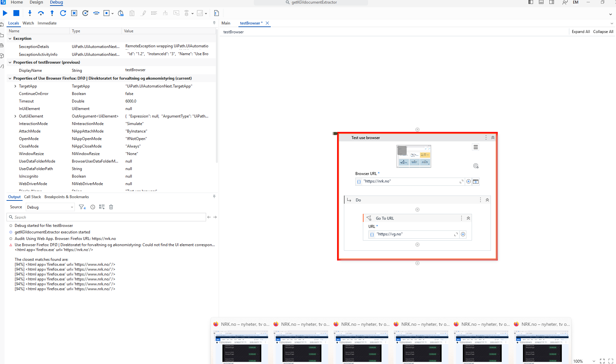This screenshot has width=616, height=364.
Task: Click Collapse All in designer
Action: [603, 32]
